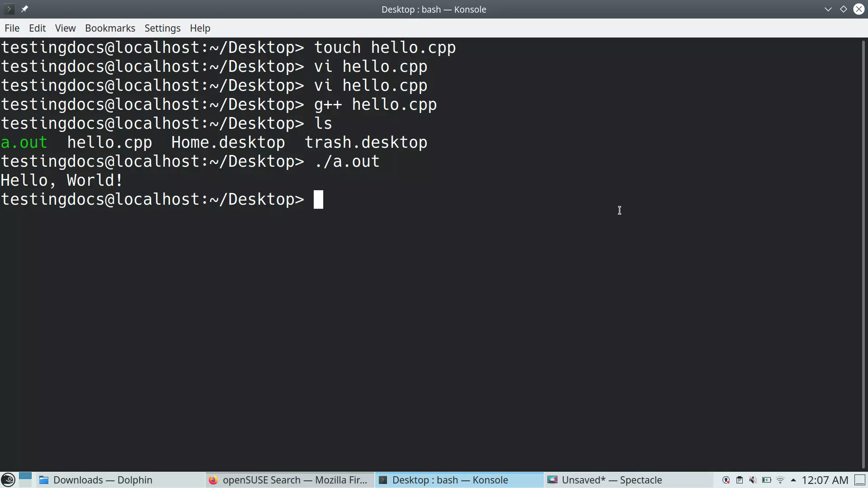Click the terminal input field
The width and height of the screenshot is (868, 488).
pos(318,199)
